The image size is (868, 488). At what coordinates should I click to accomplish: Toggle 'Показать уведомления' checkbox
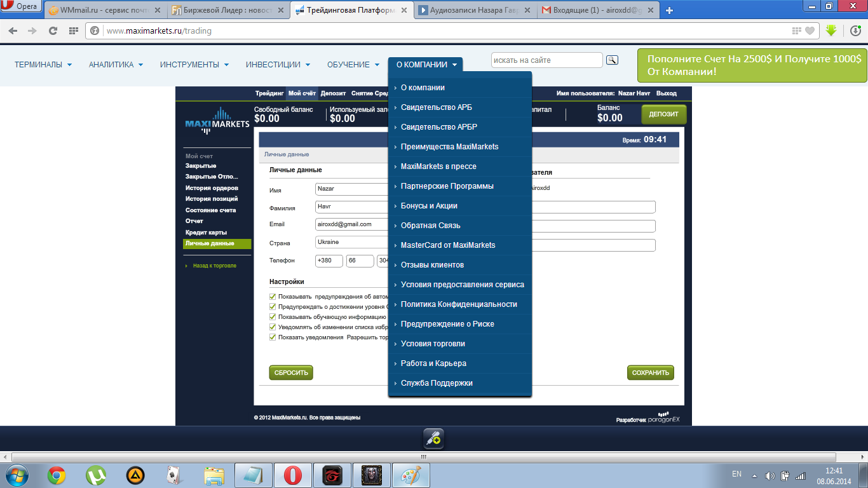click(273, 337)
